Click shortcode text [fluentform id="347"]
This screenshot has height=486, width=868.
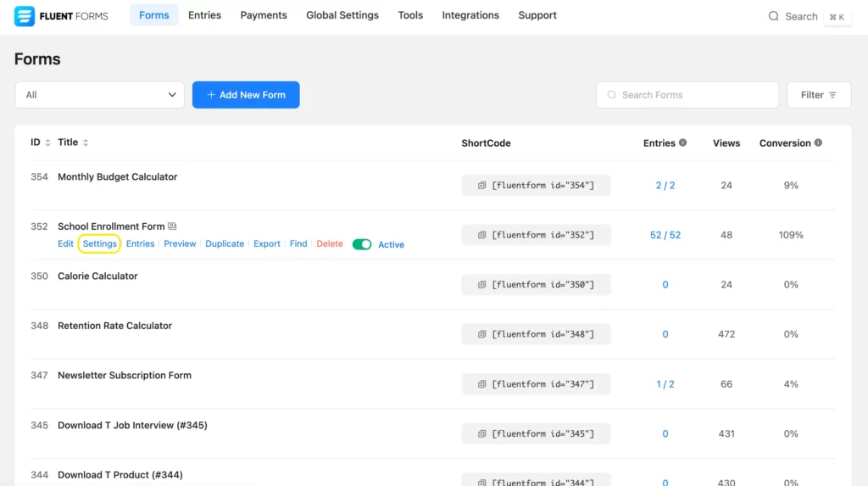click(543, 384)
